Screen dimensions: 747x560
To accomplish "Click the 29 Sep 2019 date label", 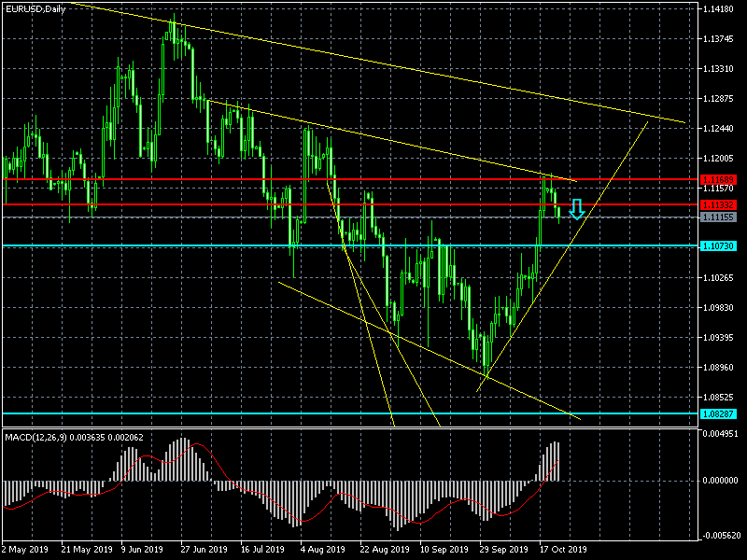I will point(504,550).
